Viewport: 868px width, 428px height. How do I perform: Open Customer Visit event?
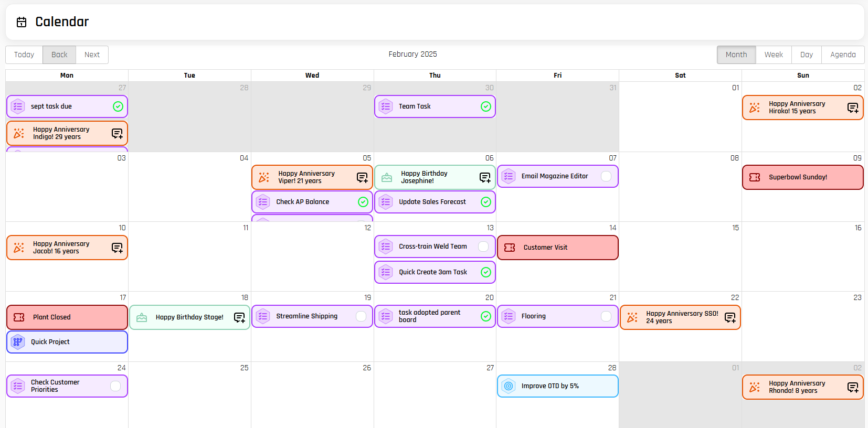point(558,248)
